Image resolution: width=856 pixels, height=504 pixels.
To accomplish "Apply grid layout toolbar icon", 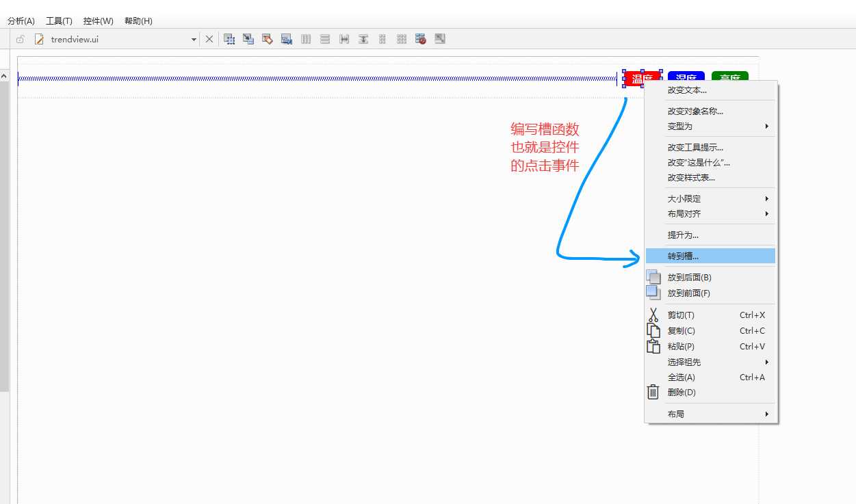I will pos(402,39).
